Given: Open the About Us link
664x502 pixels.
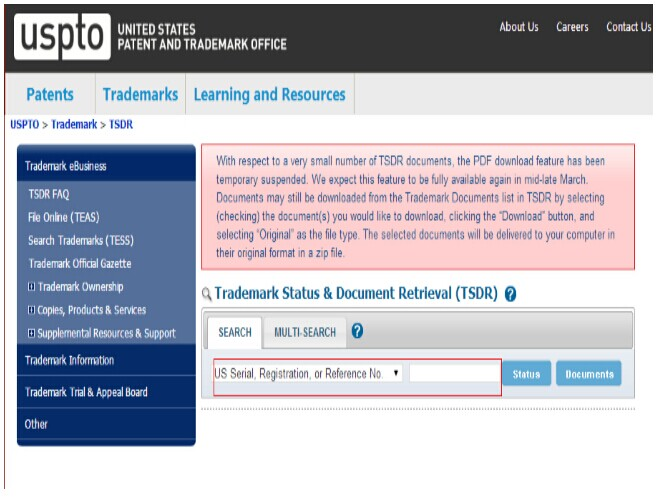Looking at the screenshot, I should click(519, 27).
